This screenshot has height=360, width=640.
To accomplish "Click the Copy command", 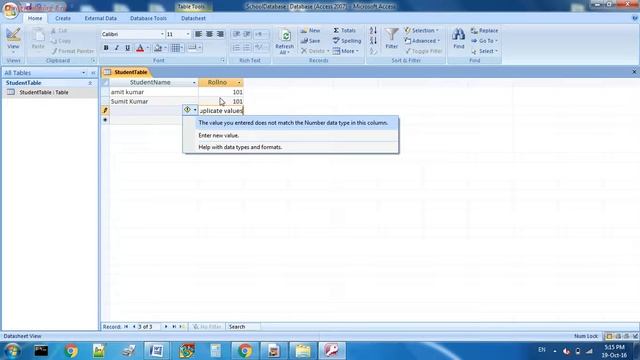I will [x=61, y=41].
